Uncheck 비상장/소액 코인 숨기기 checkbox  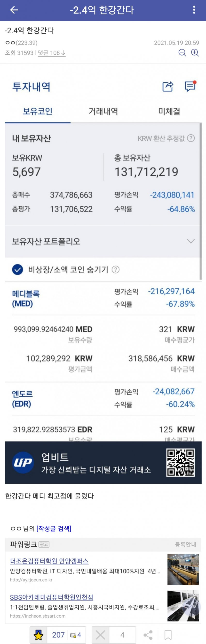17,269
